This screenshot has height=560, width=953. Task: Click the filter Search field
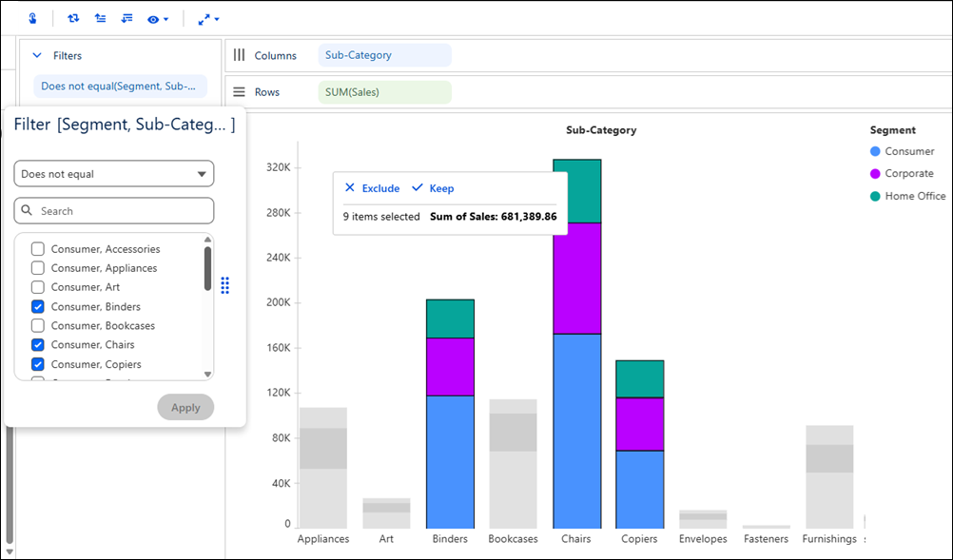point(113,211)
